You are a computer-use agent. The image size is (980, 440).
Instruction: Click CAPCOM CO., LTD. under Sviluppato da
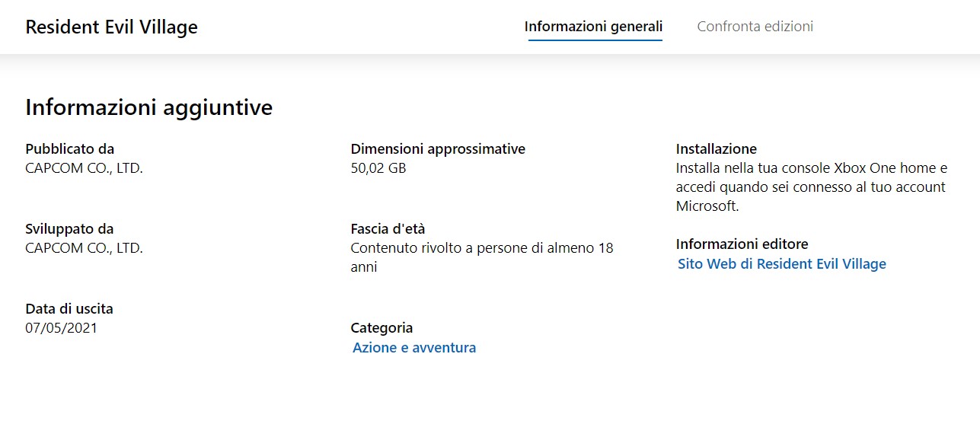click(85, 248)
